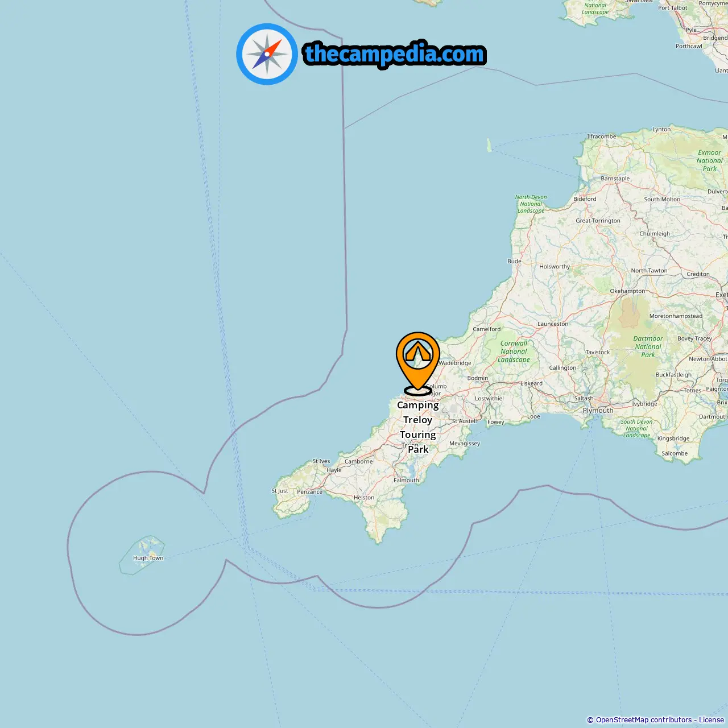Image resolution: width=728 pixels, height=728 pixels.
Task: Click the Dartmoor National Park label
Action: pyautogui.click(x=648, y=346)
